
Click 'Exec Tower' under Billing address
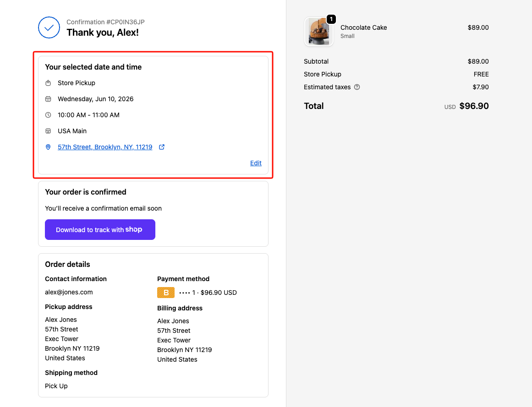coord(174,340)
